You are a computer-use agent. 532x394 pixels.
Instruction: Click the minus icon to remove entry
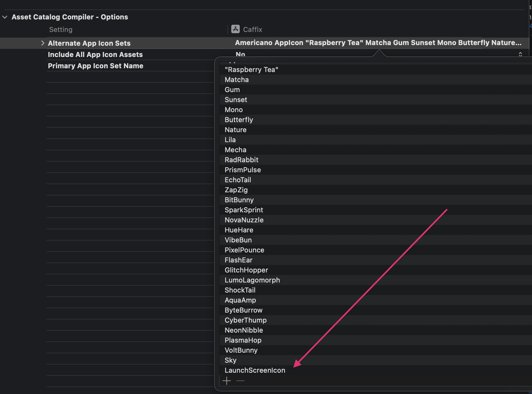click(240, 381)
